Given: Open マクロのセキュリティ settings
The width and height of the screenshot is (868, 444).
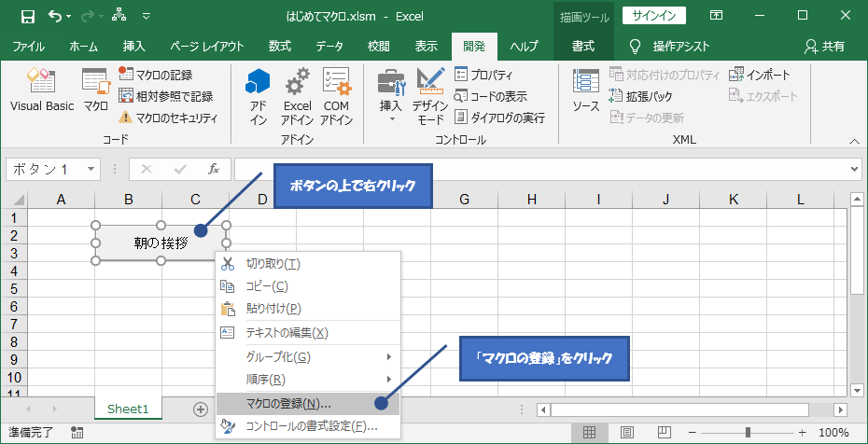Looking at the screenshot, I should tap(169, 118).
